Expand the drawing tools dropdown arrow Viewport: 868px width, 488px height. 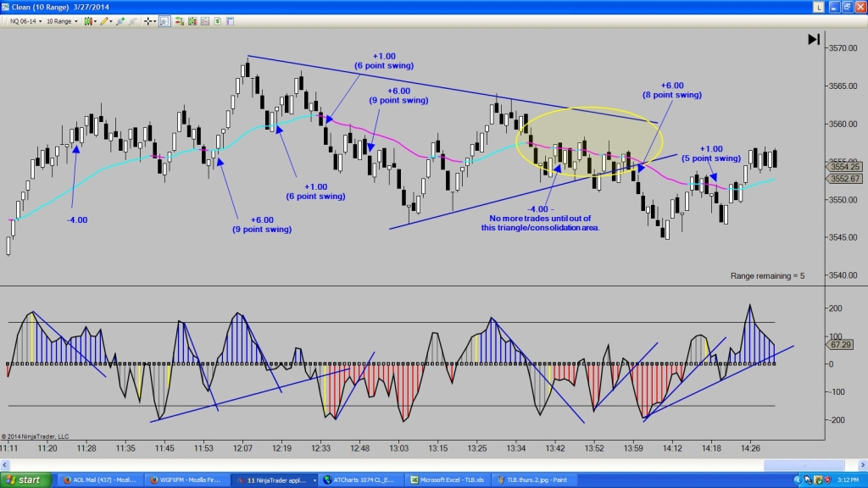click(x=111, y=21)
